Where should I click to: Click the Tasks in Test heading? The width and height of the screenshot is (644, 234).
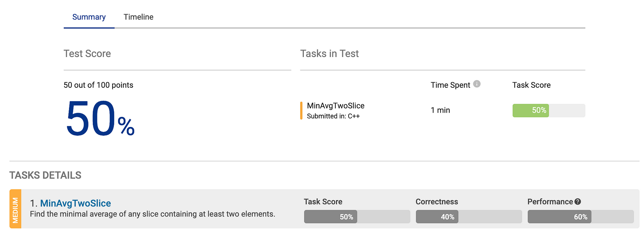pos(329,54)
